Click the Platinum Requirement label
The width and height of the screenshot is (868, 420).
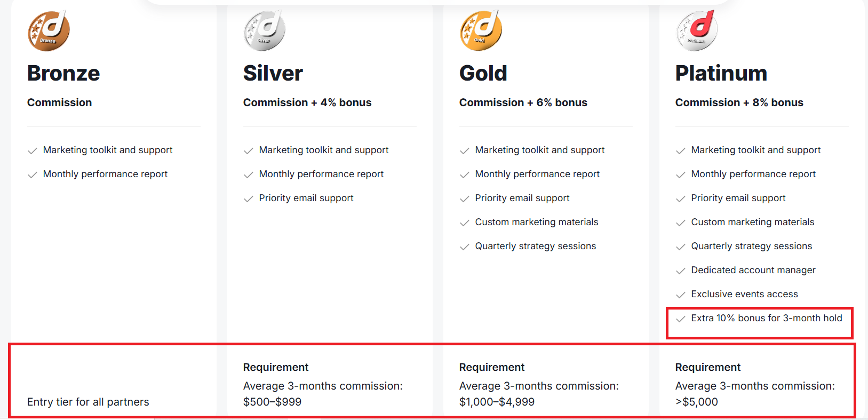pos(707,367)
